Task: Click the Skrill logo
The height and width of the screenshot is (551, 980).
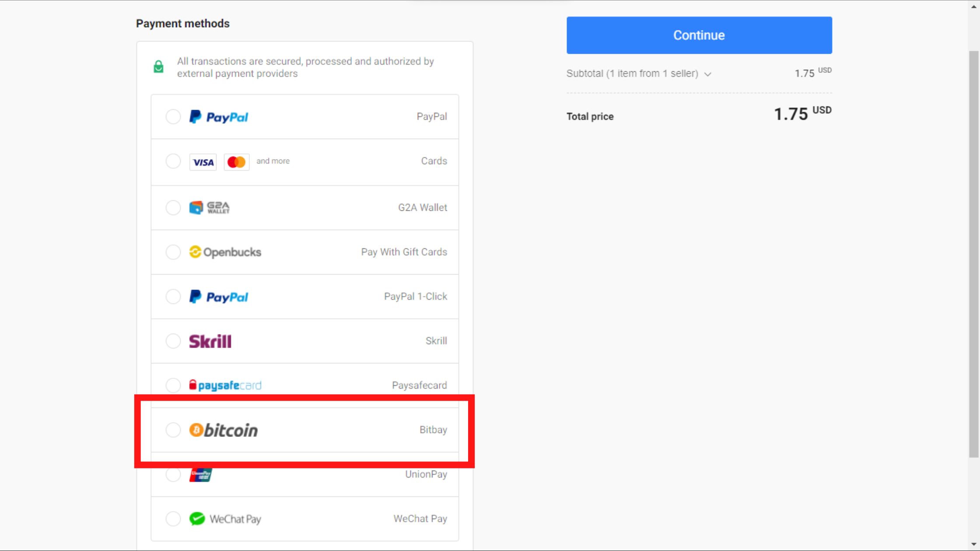Action: pyautogui.click(x=210, y=341)
